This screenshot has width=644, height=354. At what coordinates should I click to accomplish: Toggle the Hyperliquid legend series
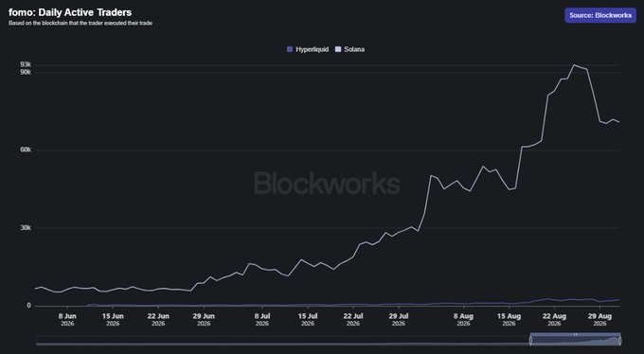[x=308, y=49]
